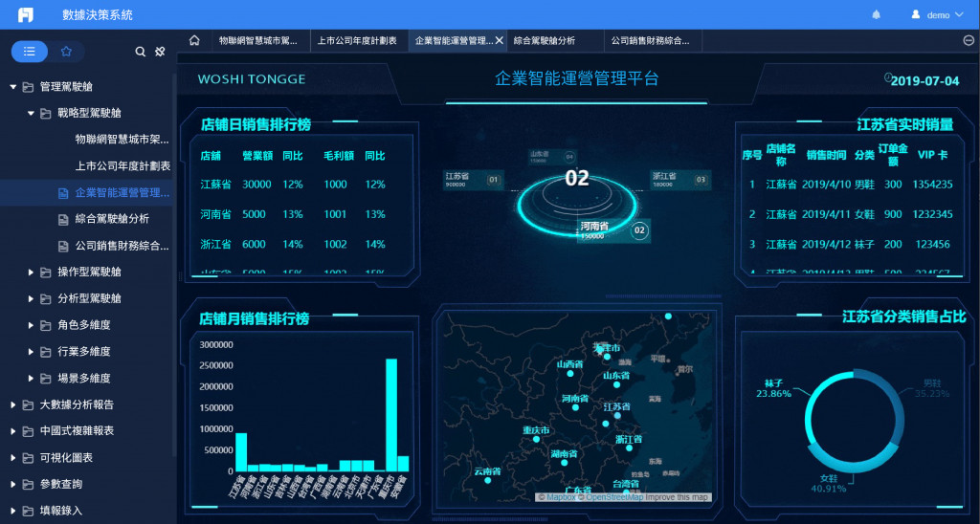Expand the 參數查詢 folder arrow
The height and width of the screenshot is (524, 980).
[13, 484]
